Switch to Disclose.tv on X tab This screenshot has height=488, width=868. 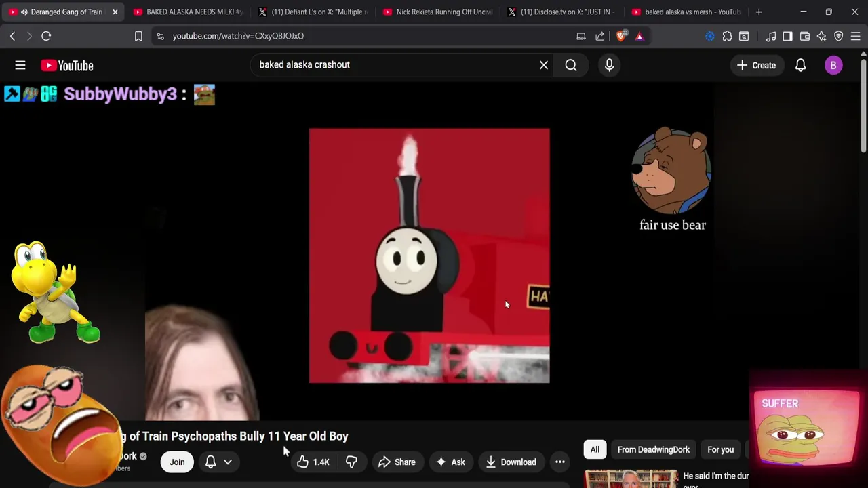point(563,12)
